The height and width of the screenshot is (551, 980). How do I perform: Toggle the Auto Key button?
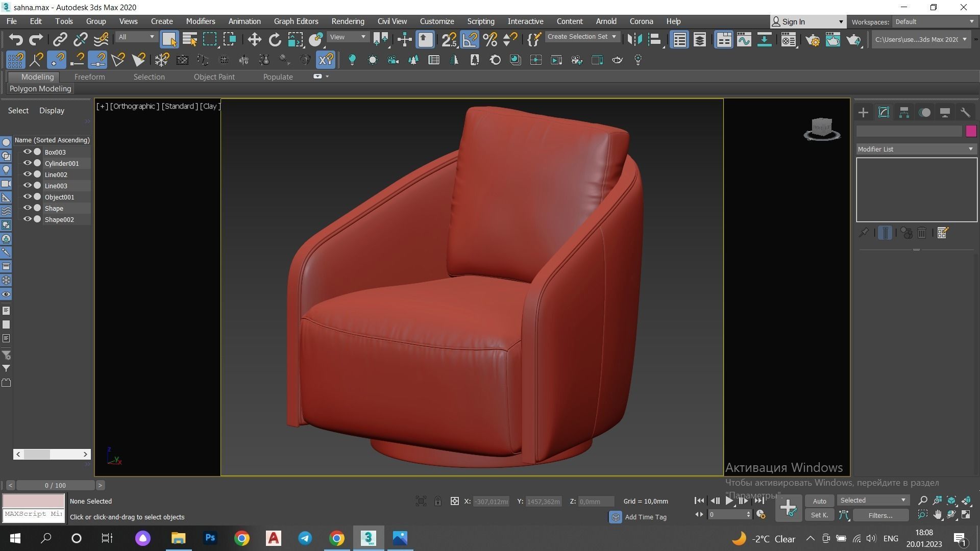tap(819, 501)
